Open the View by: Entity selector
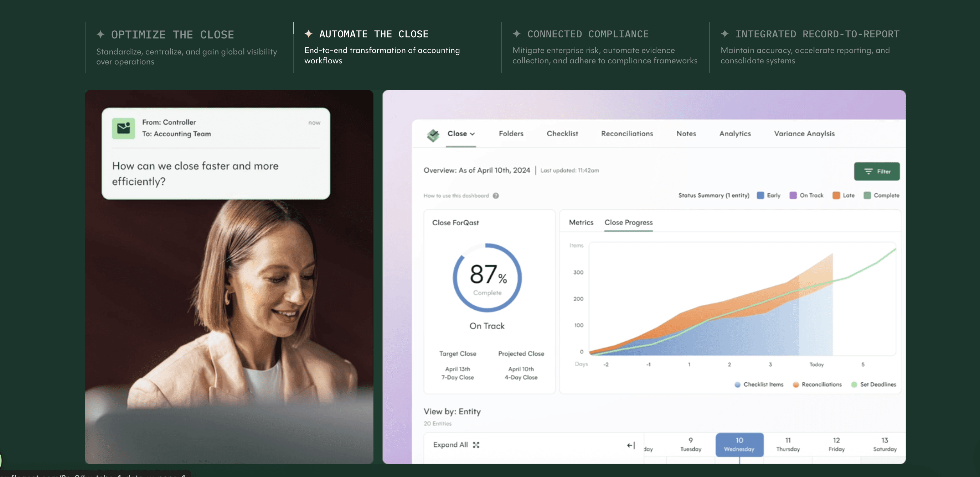 click(x=452, y=412)
